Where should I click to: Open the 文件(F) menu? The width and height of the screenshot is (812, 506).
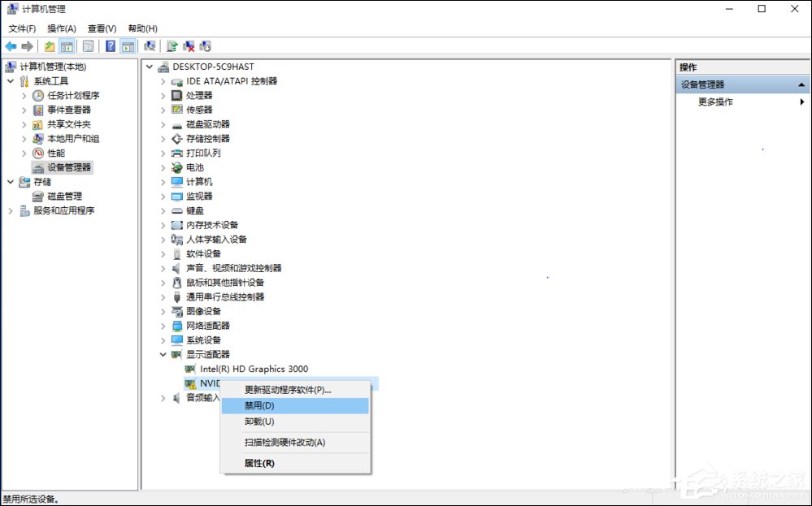coord(20,28)
